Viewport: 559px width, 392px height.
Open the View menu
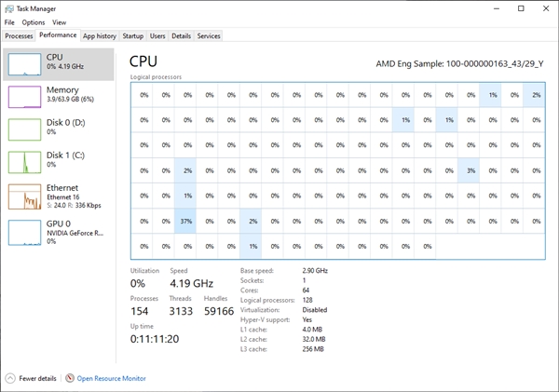[x=59, y=22]
